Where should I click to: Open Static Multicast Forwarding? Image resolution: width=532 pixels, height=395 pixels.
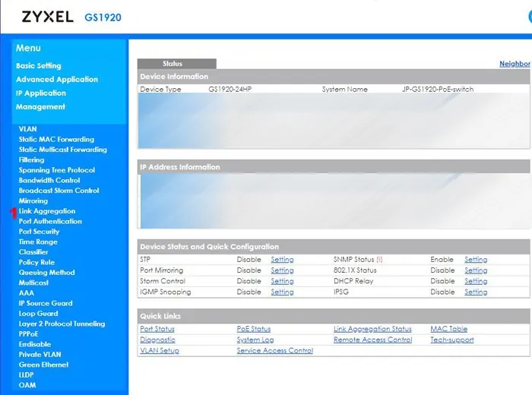coord(63,150)
